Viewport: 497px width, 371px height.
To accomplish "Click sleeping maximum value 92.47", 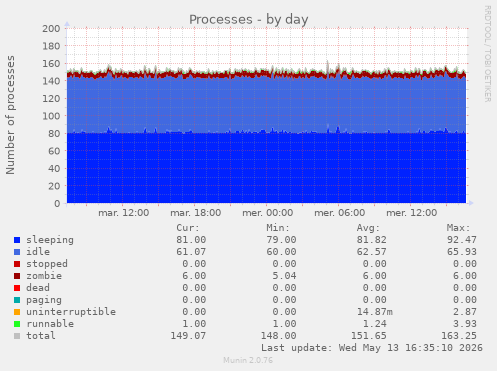I will click(x=462, y=240).
